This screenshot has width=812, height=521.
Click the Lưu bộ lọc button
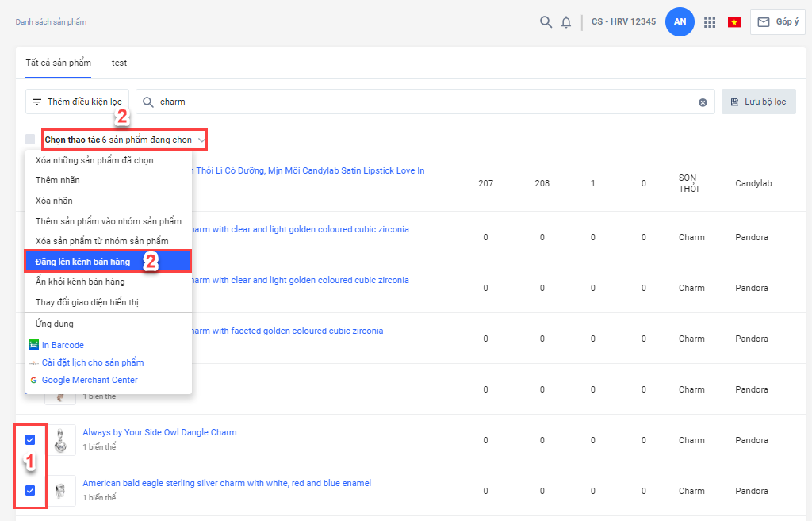pos(758,102)
